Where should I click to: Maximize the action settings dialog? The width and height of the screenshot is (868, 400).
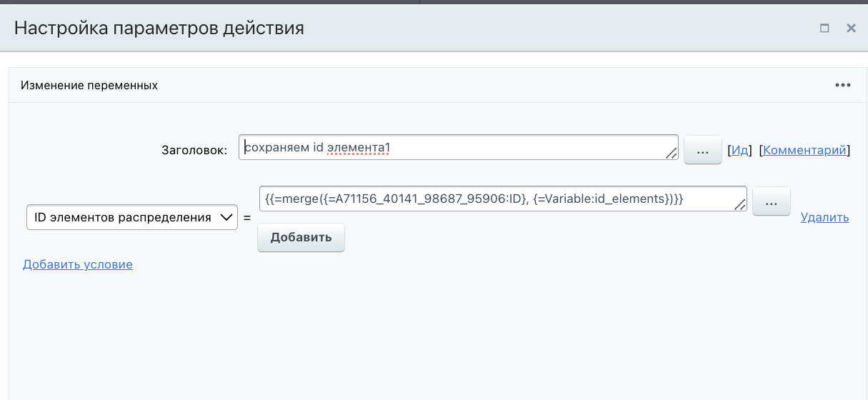824,29
